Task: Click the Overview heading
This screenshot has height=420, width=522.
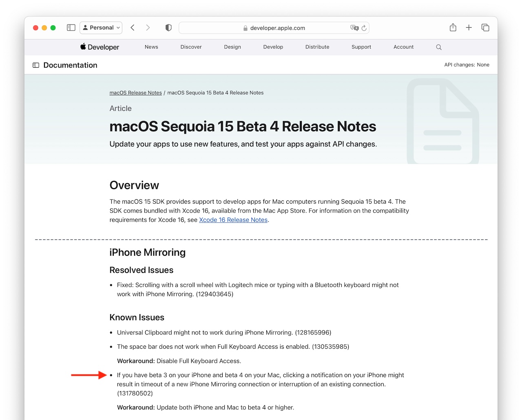Action: click(134, 185)
